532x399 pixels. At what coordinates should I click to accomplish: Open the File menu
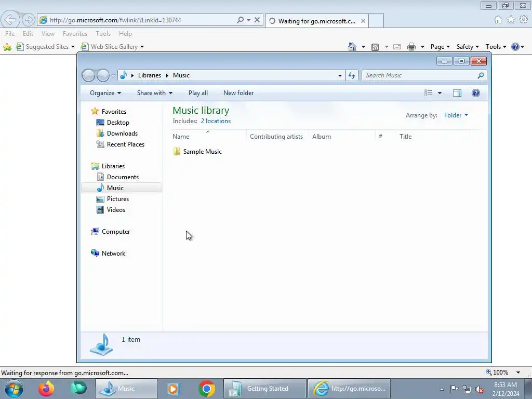coord(10,34)
